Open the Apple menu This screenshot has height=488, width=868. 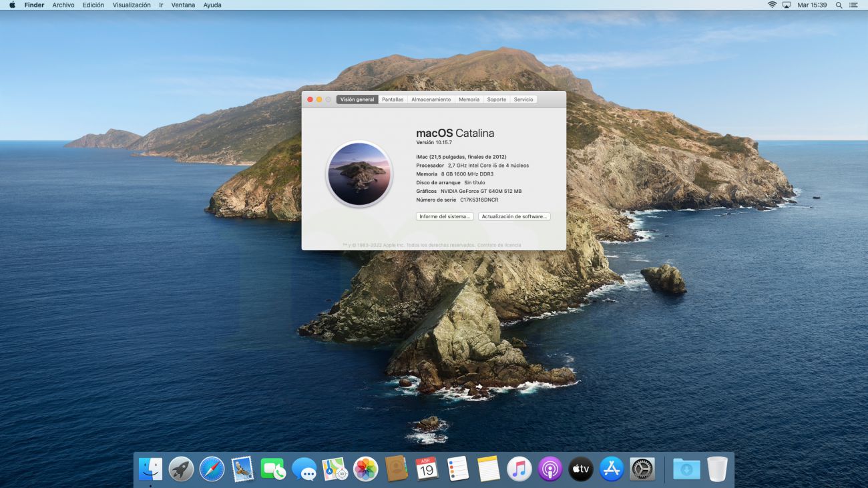coord(12,5)
